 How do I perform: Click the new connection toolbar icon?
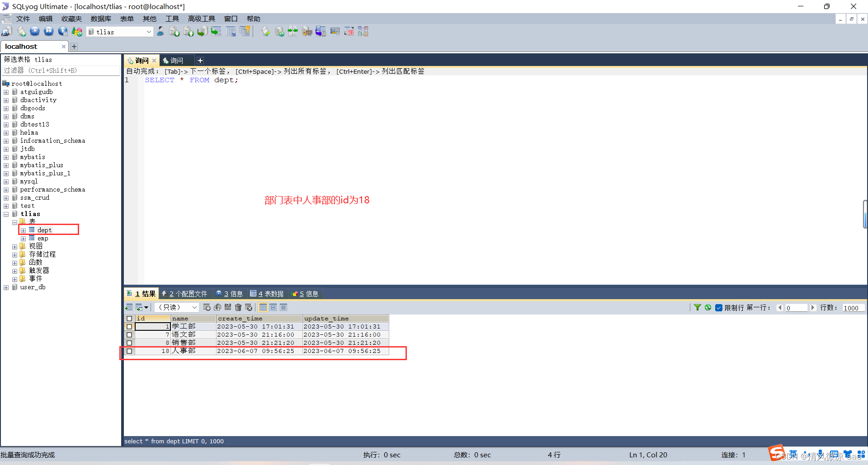[7, 32]
